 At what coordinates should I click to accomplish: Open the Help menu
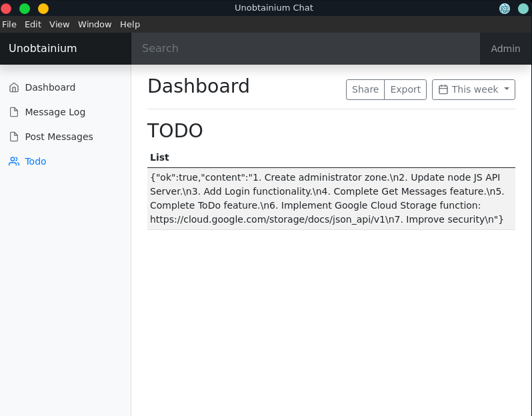130,24
